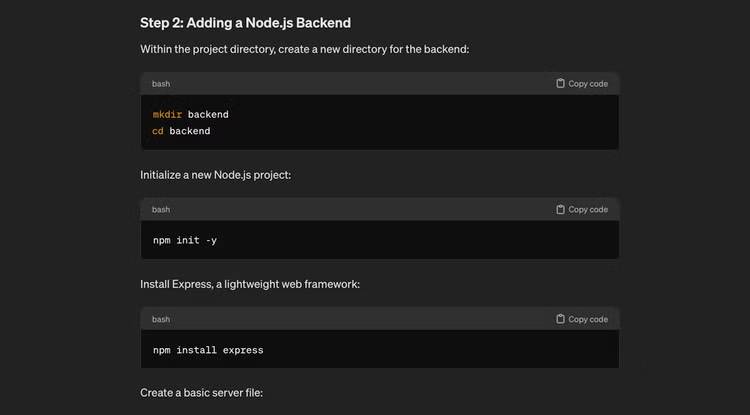Copy code of the mkdir backend snippet
Image resolution: width=750 pixels, height=415 pixels.
pyautogui.click(x=582, y=83)
